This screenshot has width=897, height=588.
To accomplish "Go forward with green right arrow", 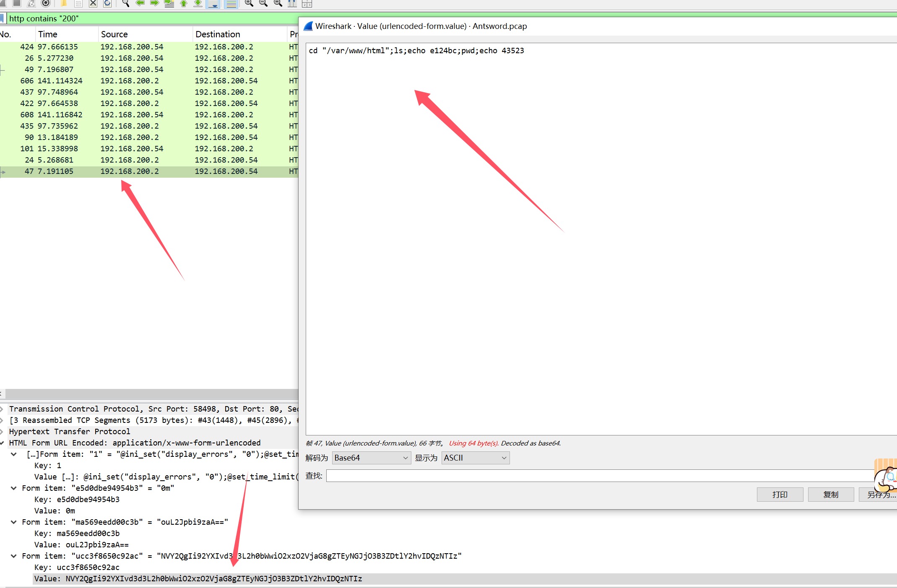I will pyautogui.click(x=154, y=3).
